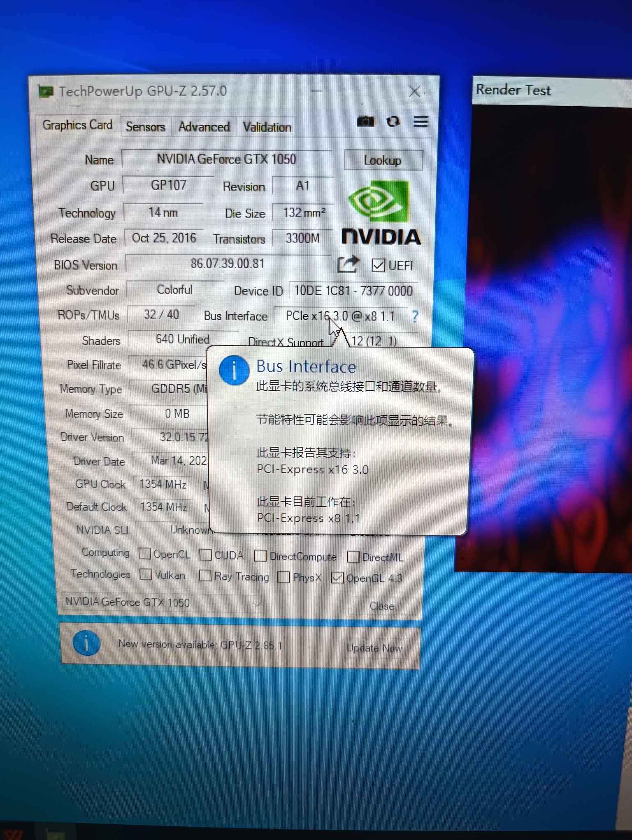Viewport: 632px width, 840px height.
Task: Click the Name field NVIDIA GeForce GTX 1050
Action: point(226,159)
